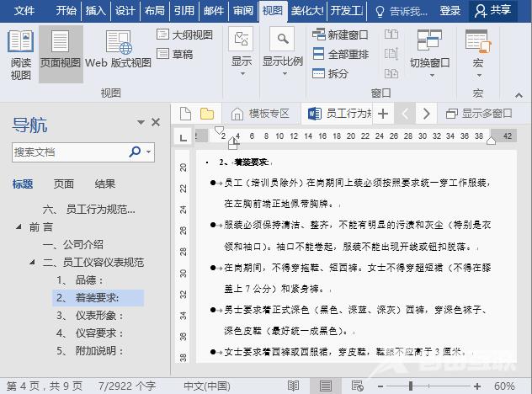
Task: Click the 搜索文档 search input field
Action: tap(67, 152)
